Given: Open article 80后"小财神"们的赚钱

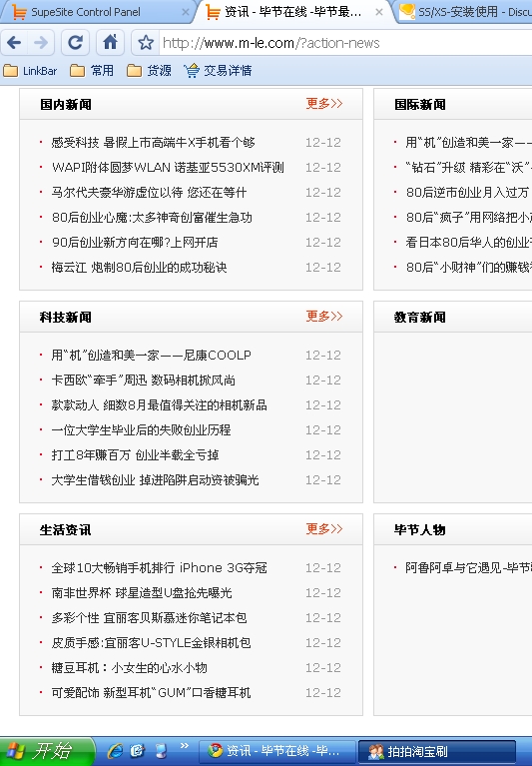Looking at the screenshot, I should (468, 268).
